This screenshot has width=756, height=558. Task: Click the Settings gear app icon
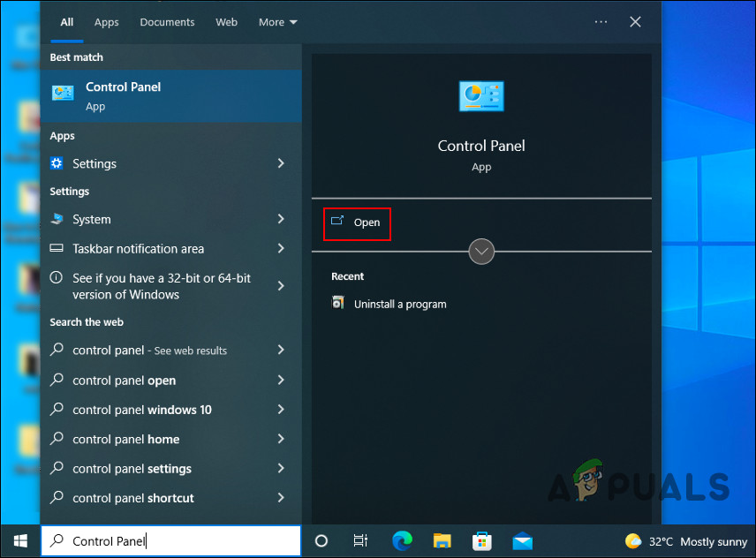(x=57, y=163)
